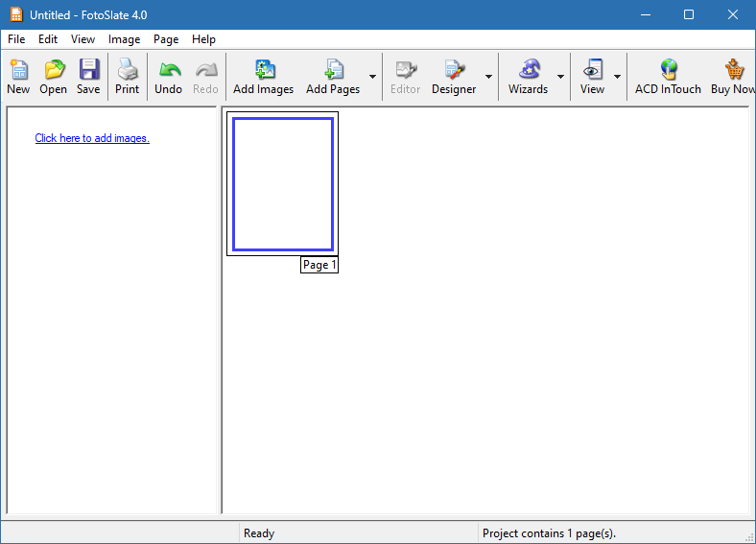Open the Edit menu
The image size is (756, 544).
(x=48, y=39)
